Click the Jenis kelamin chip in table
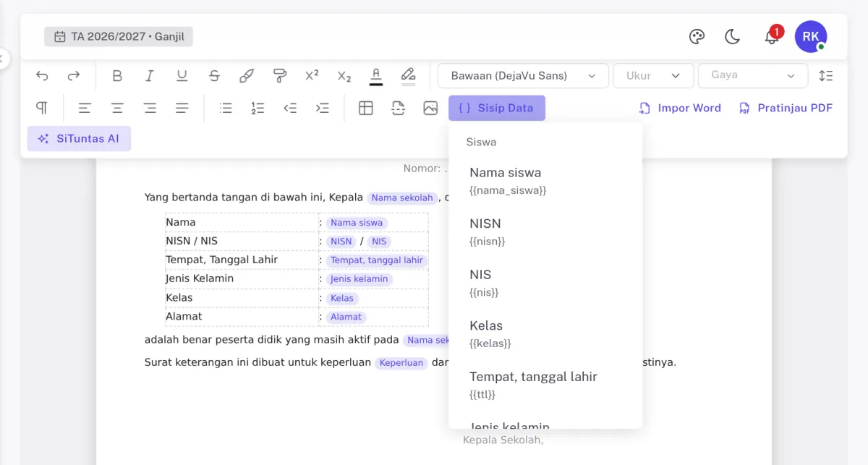Viewport: 868px width, 465px height. (x=359, y=279)
